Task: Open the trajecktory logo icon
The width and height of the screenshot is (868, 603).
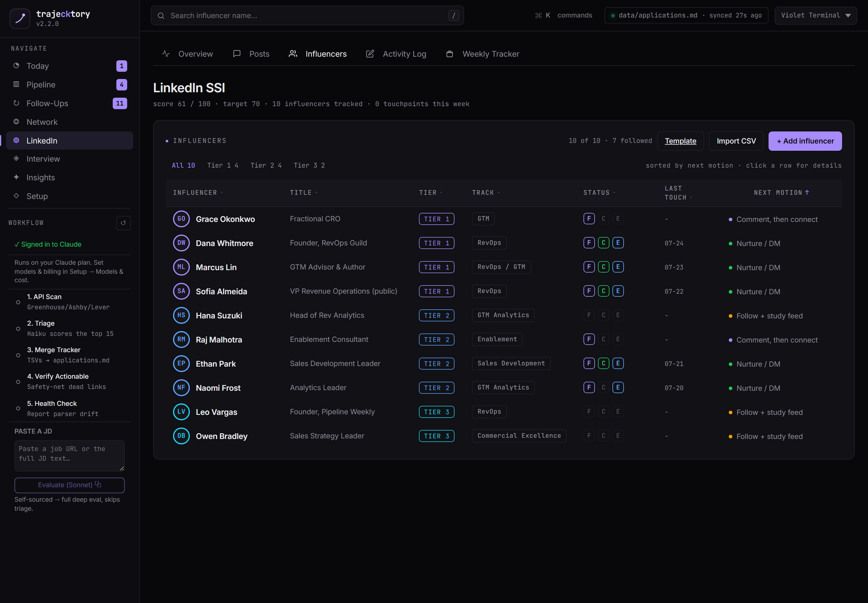Action: point(20,18)
